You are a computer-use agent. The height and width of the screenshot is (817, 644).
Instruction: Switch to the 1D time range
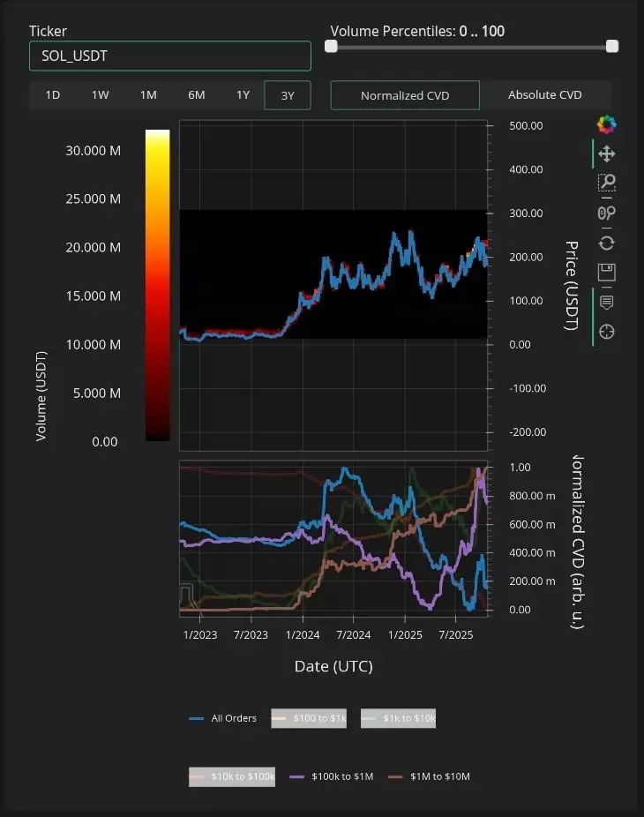pos(53,95)
